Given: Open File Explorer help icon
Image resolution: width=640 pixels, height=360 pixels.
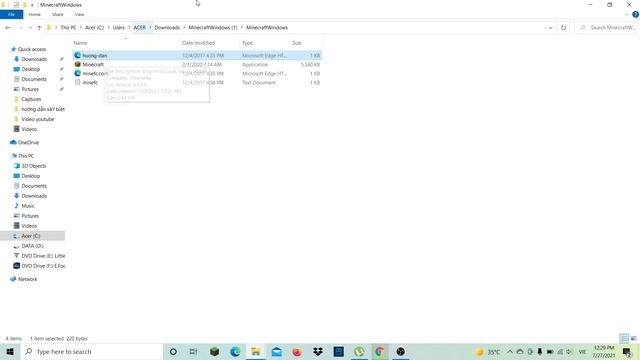Looking at the screenshot, I should point(636,14).
